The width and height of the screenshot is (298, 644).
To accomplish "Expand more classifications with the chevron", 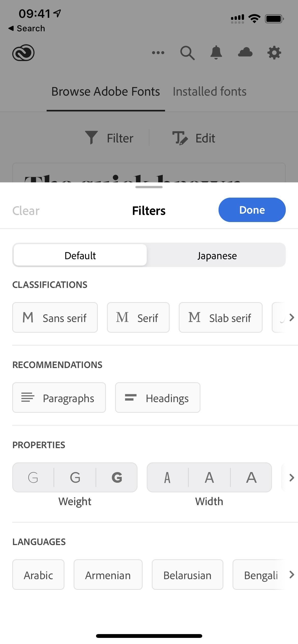I will tap(292, 317).
